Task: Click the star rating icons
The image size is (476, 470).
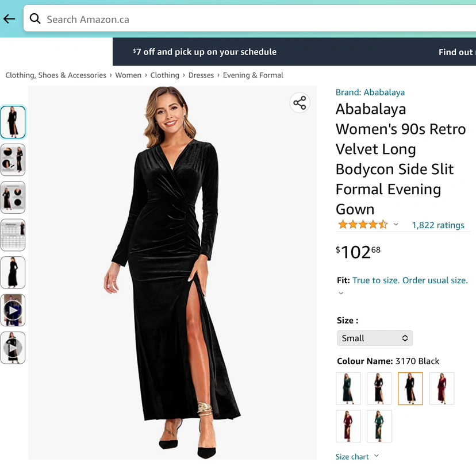Action: tap(363, 225)
